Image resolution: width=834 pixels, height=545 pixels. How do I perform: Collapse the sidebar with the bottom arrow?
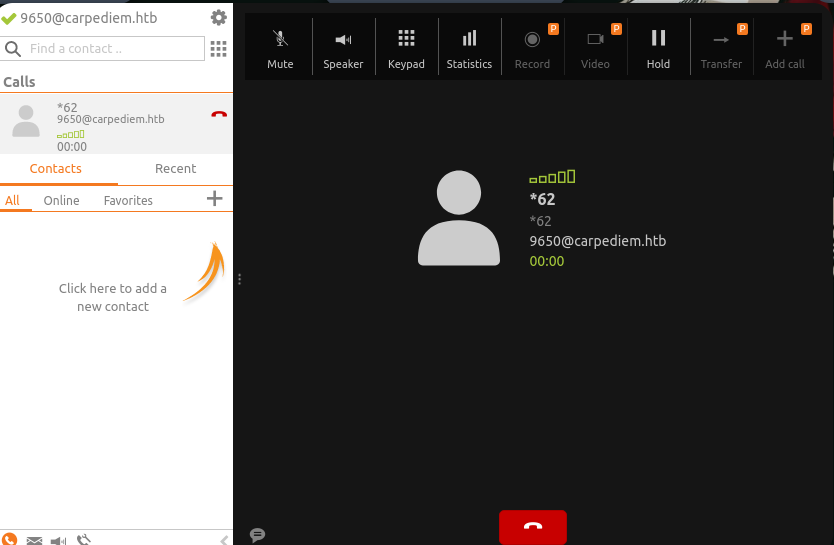click(223, 540)
